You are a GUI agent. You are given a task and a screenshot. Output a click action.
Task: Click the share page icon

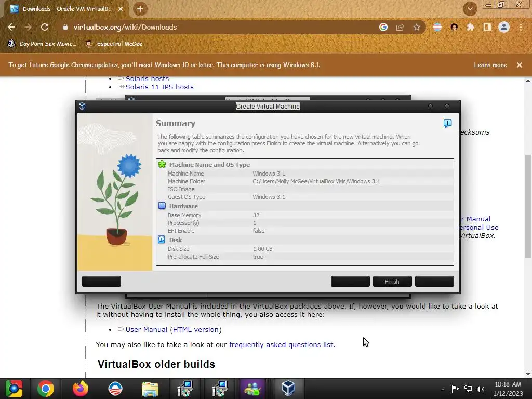click(400, 27)
